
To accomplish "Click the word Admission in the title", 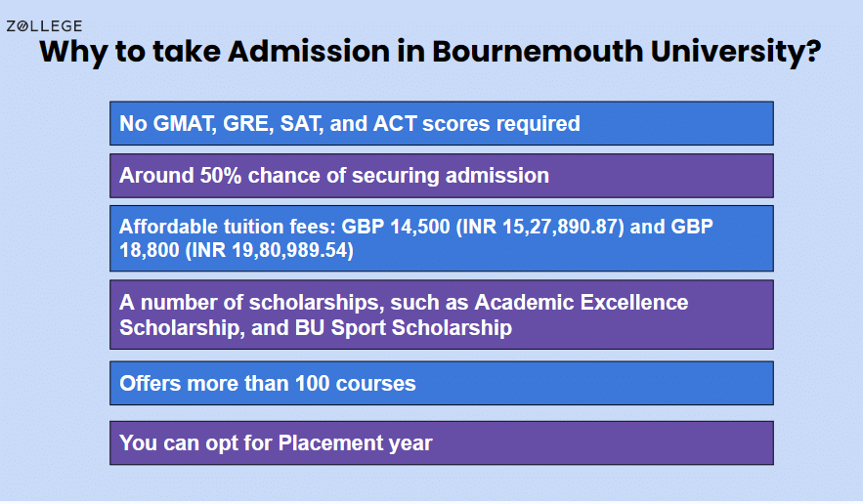I will (309, 51).
